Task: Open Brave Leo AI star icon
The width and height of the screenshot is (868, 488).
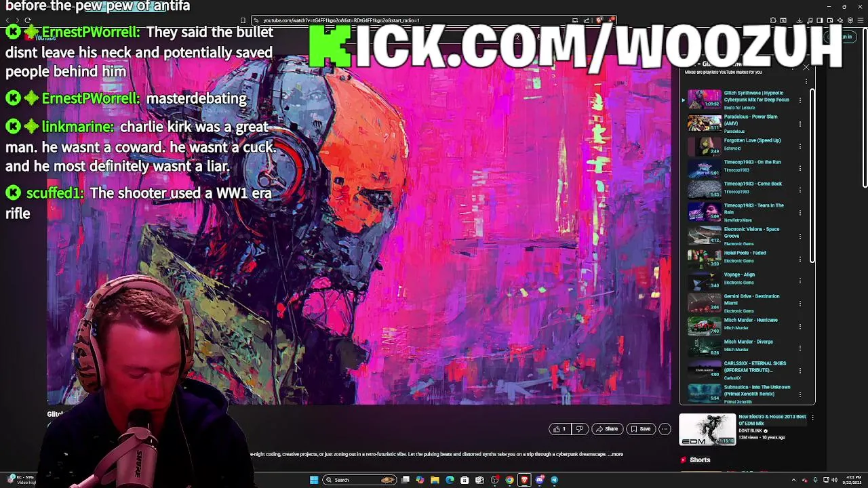Action: [840, 20]
